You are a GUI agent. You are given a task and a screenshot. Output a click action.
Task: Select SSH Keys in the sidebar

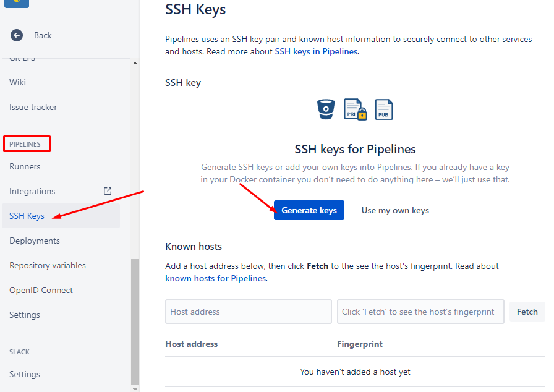(27, 216)
